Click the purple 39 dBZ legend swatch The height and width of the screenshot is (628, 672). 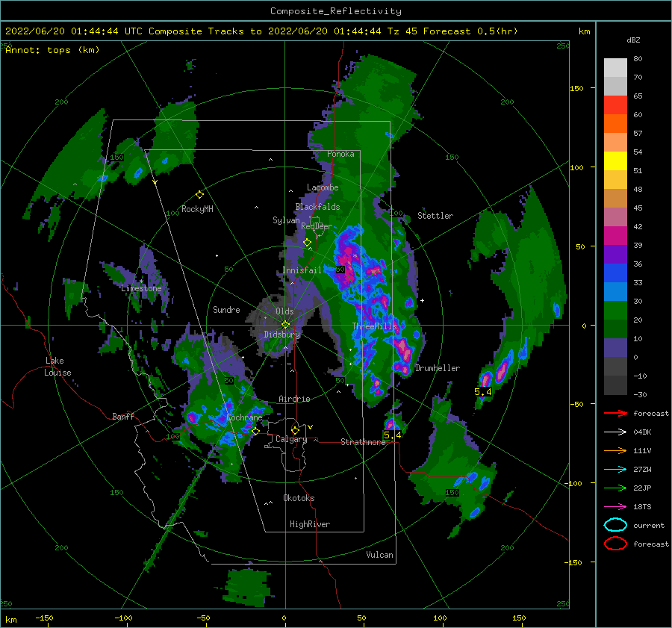click(x=615, y=254)
